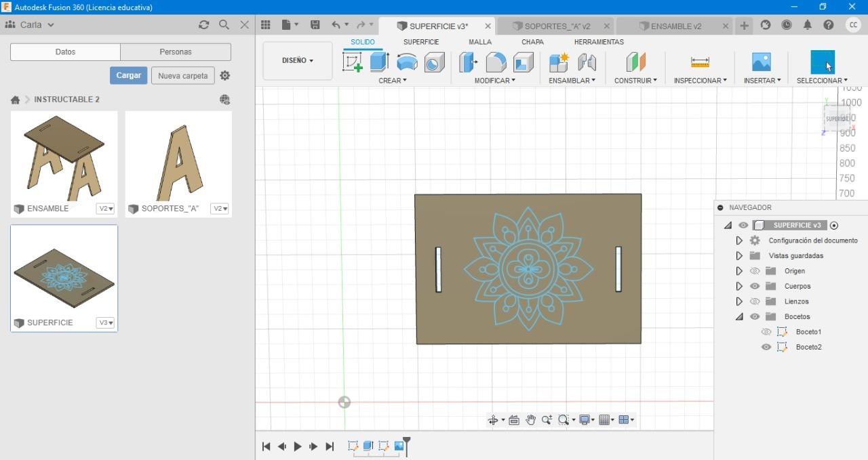868x460 pixels.
Task: Click the Nueva carpeta button
Action: coord(183,75)
